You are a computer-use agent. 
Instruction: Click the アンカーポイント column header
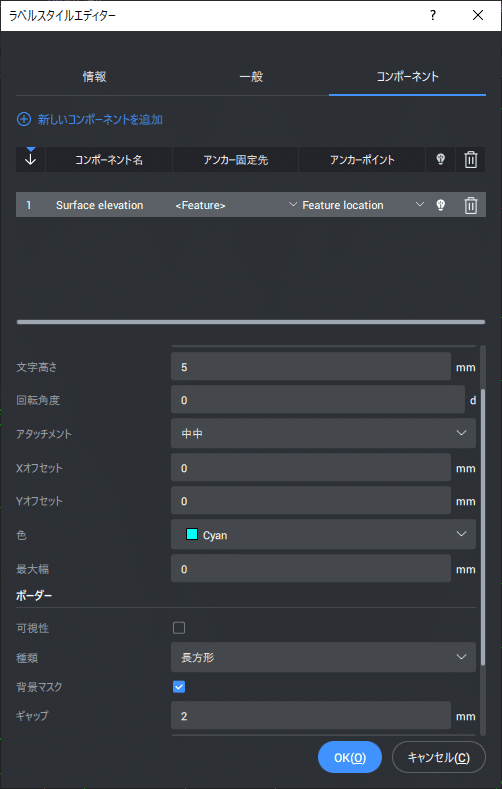[x=362, y=160]
